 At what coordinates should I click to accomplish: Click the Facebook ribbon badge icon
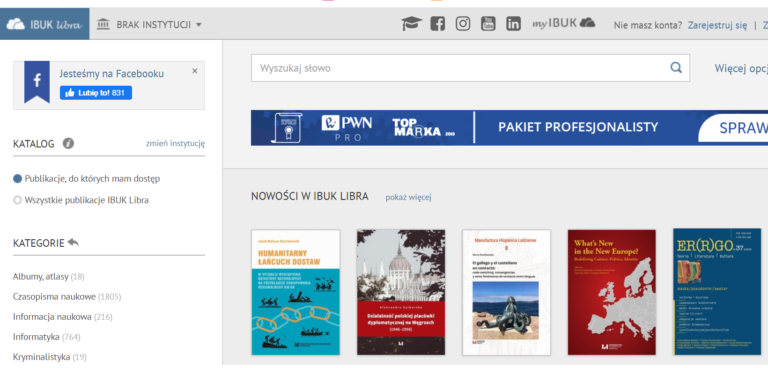point(37,82)
